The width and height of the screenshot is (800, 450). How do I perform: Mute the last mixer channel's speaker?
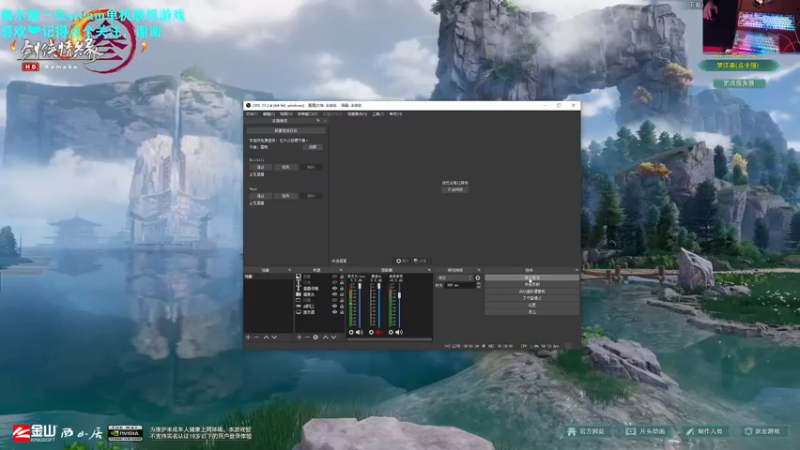coord(399,332)
